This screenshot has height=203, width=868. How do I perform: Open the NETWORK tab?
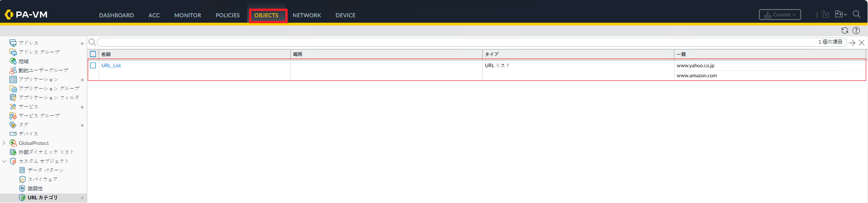307,15
